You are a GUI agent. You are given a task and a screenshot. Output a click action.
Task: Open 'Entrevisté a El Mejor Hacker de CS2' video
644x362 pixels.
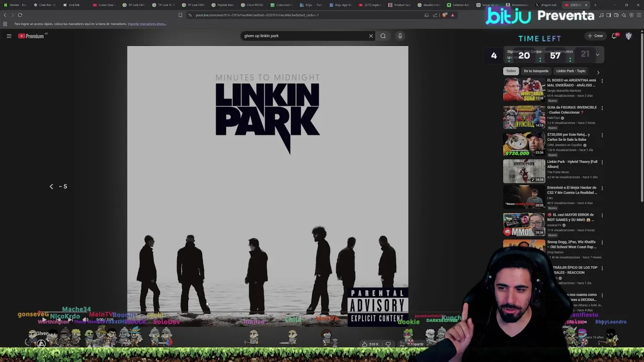click(572, 190)
